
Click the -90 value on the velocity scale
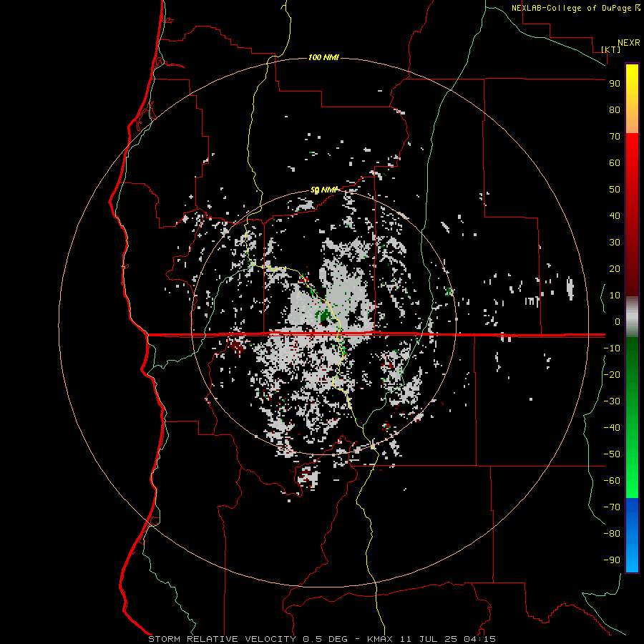[612, 560]
